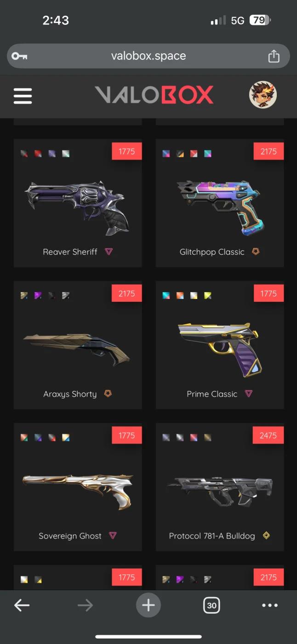Viewport: 297px width, 644px height.
Task: Tap the 2475 price tag on Bulldog
Action: [268, 435]
